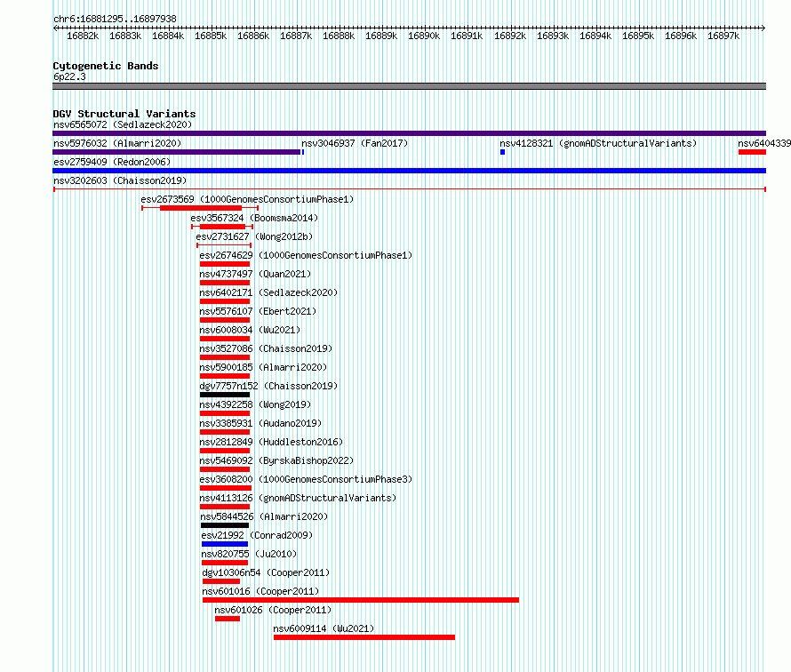The image size is (791, 672).
Task: Select the esv2759409 (Redon2006) blue bar
Action: 409,171
